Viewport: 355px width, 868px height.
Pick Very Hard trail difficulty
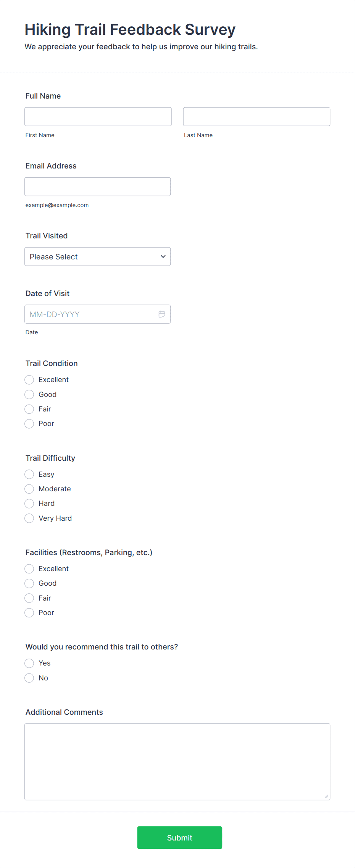(29, 518)
